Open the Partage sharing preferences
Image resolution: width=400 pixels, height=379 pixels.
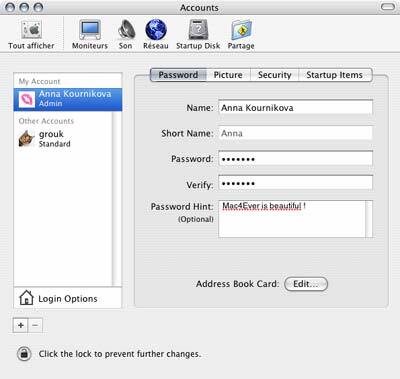(x=241, y=34)
